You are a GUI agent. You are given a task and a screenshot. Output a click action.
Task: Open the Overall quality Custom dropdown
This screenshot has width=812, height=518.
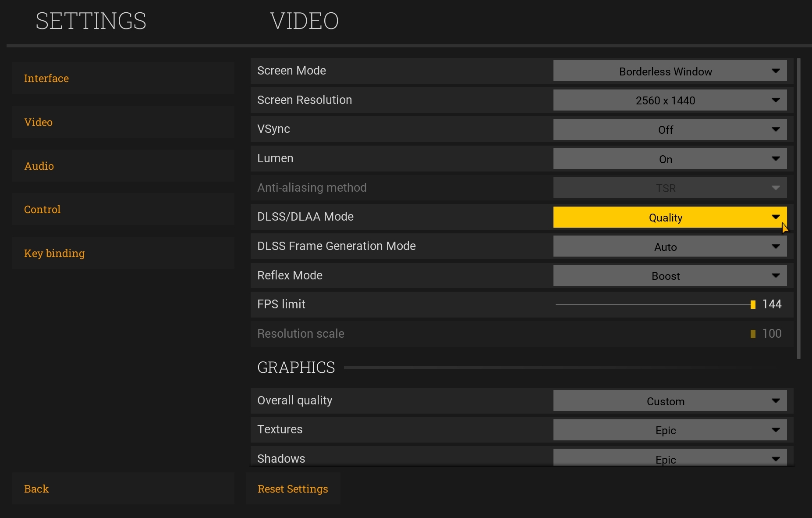point(670,401)
